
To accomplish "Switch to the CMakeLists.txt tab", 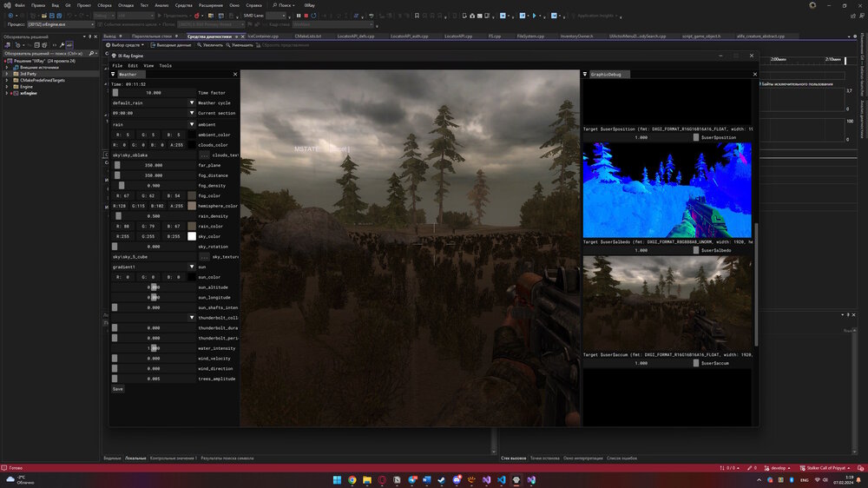I will [308, 36].
